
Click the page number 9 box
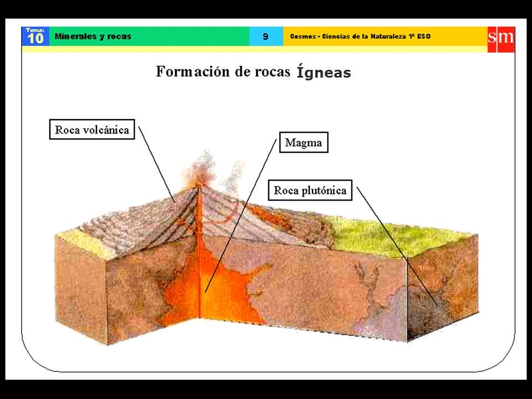coord(266,37)
